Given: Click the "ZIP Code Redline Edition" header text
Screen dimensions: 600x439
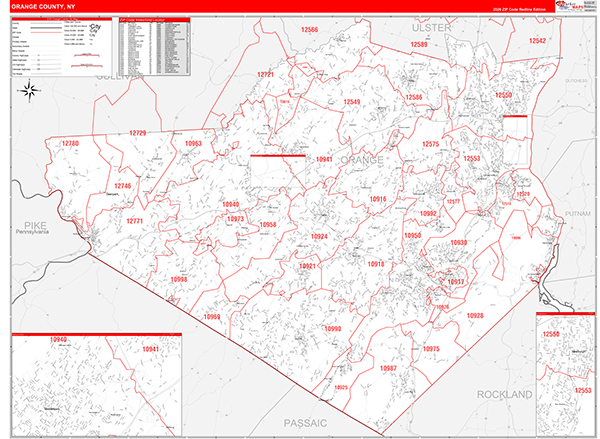Looking at the screenshot, I should coord(519,9).
